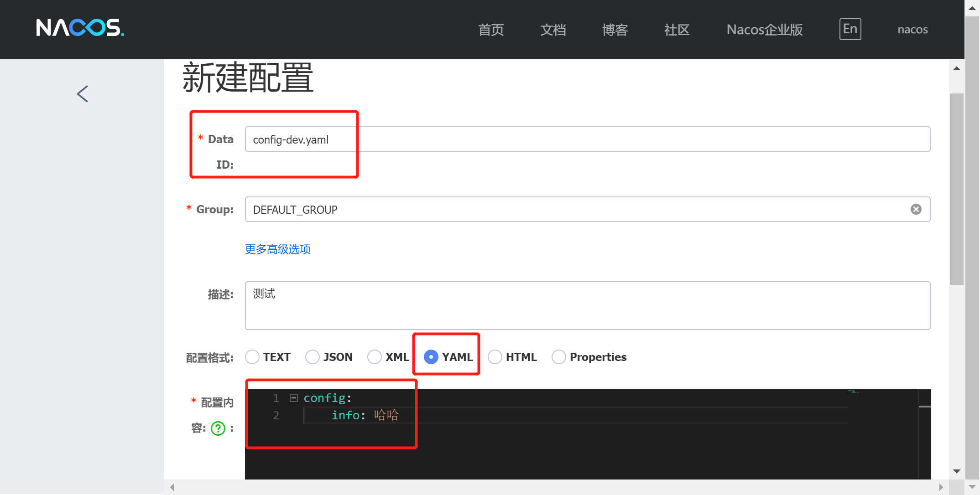Open the 首页 menu item
The width and height of the screenshot is (980, 495).
491,30
